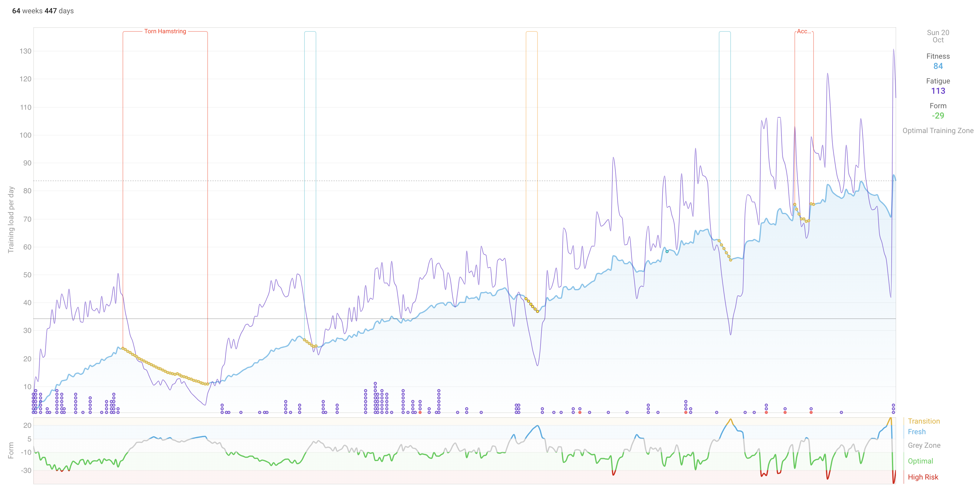Screen dimensions: 980x488
Task: Select the Optimal legend entry
Action: coord(920,461)
